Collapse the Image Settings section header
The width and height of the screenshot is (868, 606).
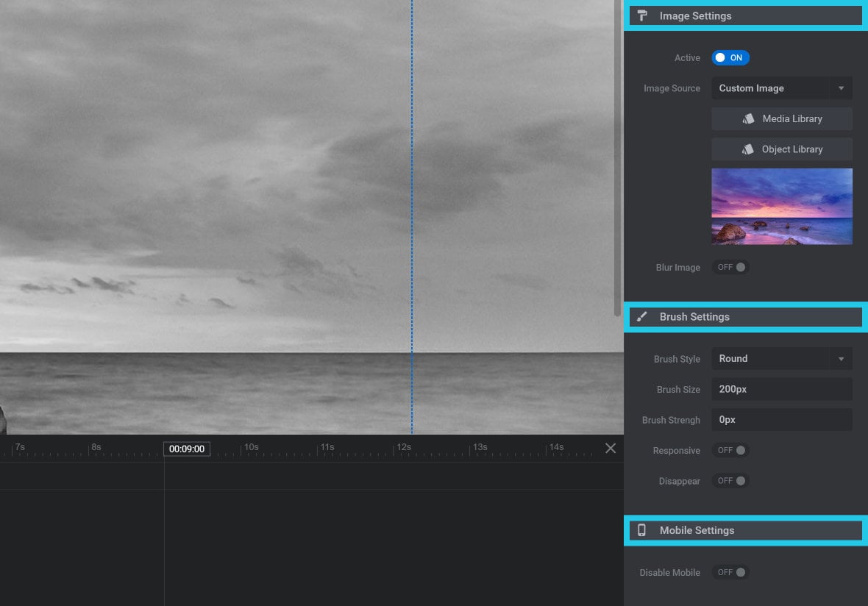coord(746,15)
